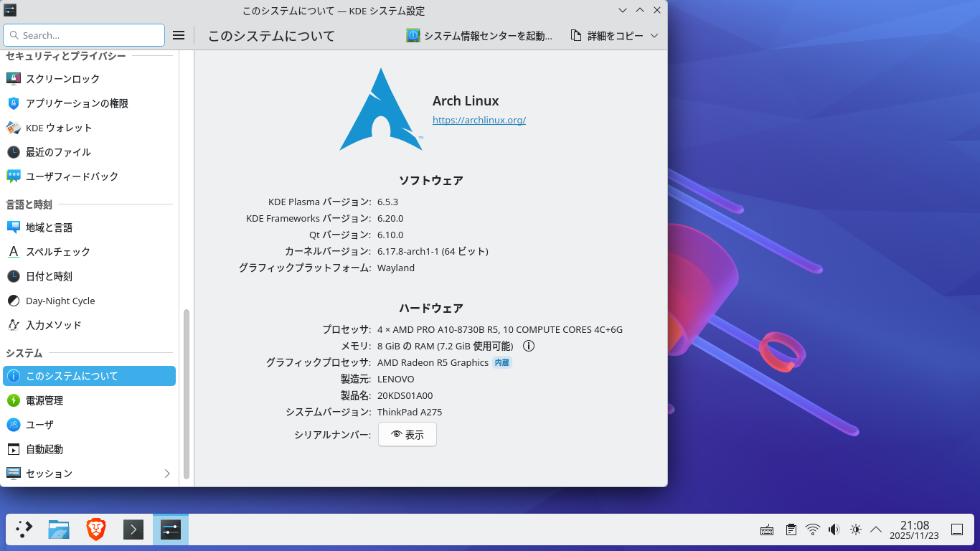Launch Dolphin file manager from taskbar
Viewport: 980px width, 551px height.
coord(59,529)
